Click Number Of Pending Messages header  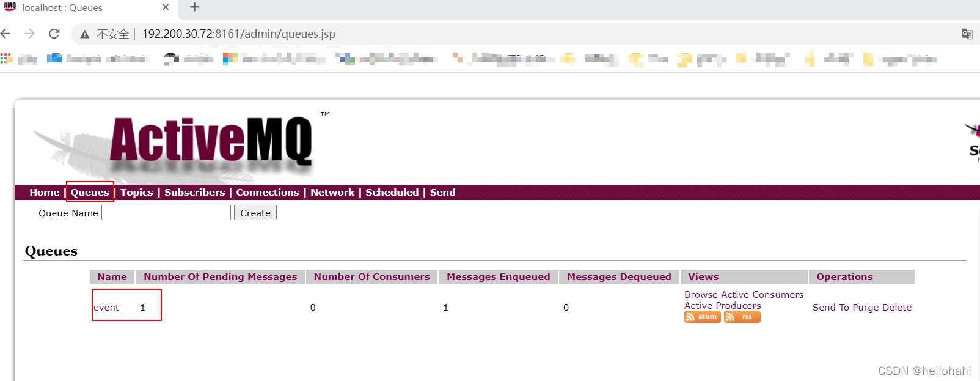[221, 276]
